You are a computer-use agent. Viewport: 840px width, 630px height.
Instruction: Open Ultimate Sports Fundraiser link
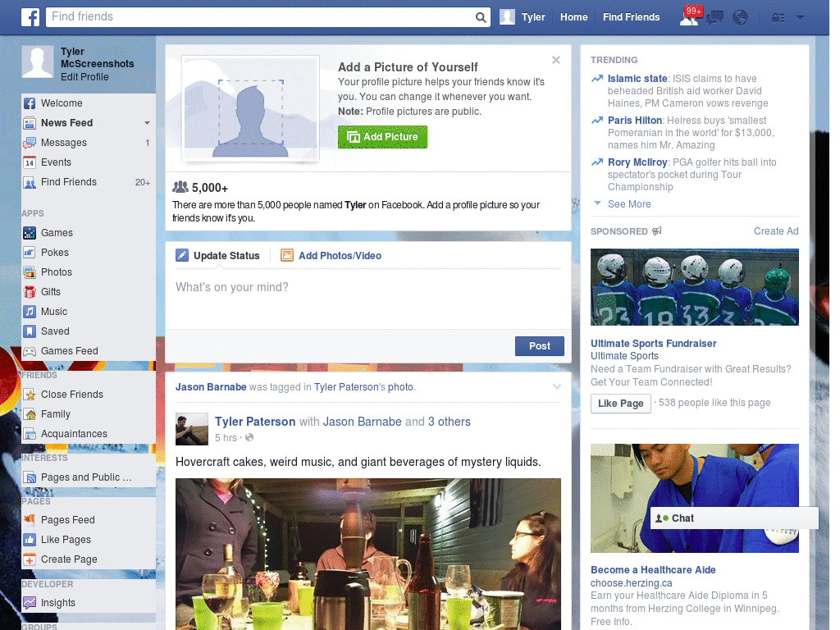coord(653,344)
